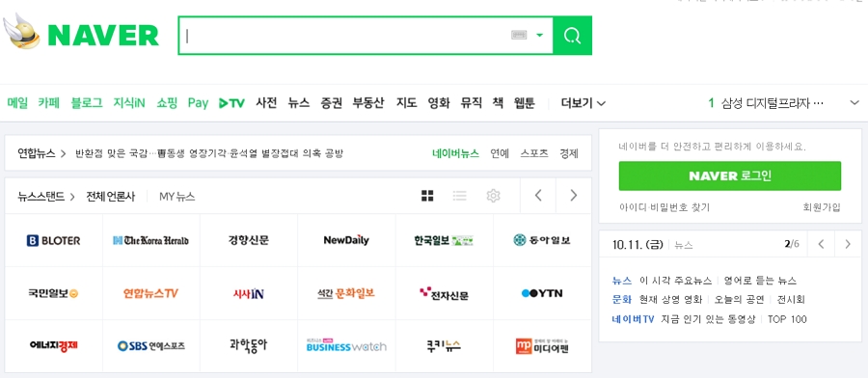Expand the search autocomplete dropdown arrow

[x=540, y=36]
